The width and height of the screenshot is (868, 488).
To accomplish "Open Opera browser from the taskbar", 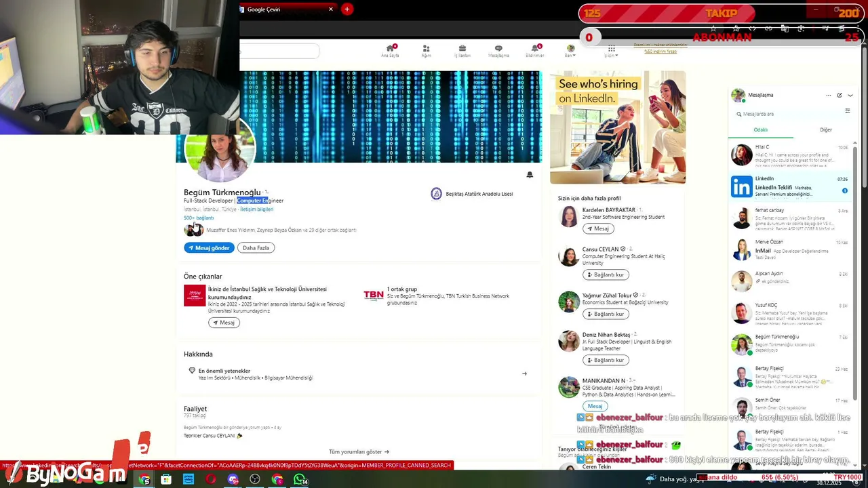I will (x=211, y=480).
